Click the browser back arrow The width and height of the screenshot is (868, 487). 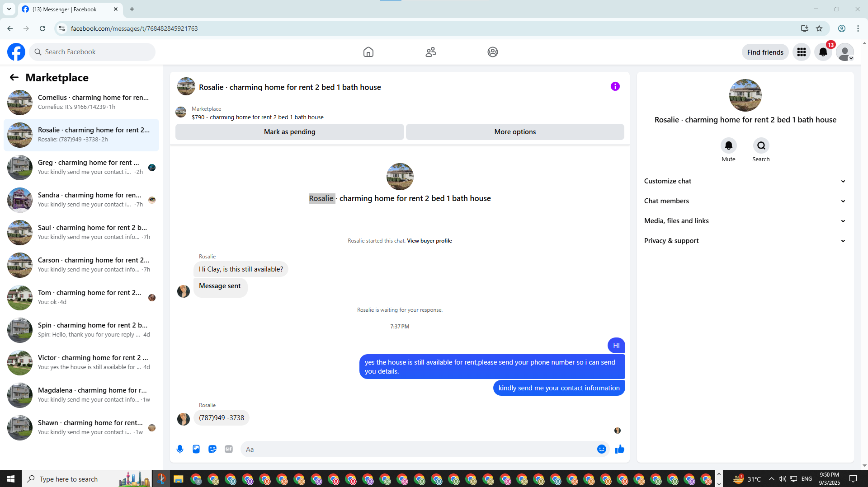click(x=10, y=28)
